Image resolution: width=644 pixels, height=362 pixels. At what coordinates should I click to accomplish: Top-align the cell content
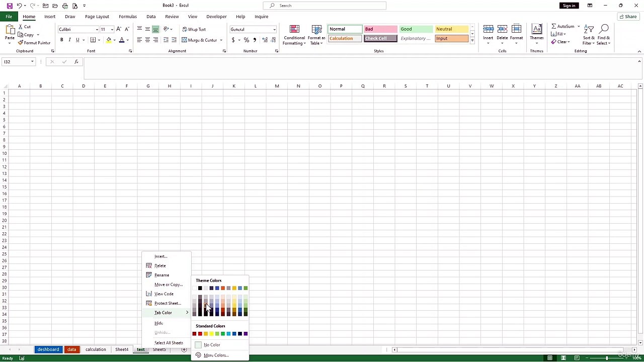(139, 29)
